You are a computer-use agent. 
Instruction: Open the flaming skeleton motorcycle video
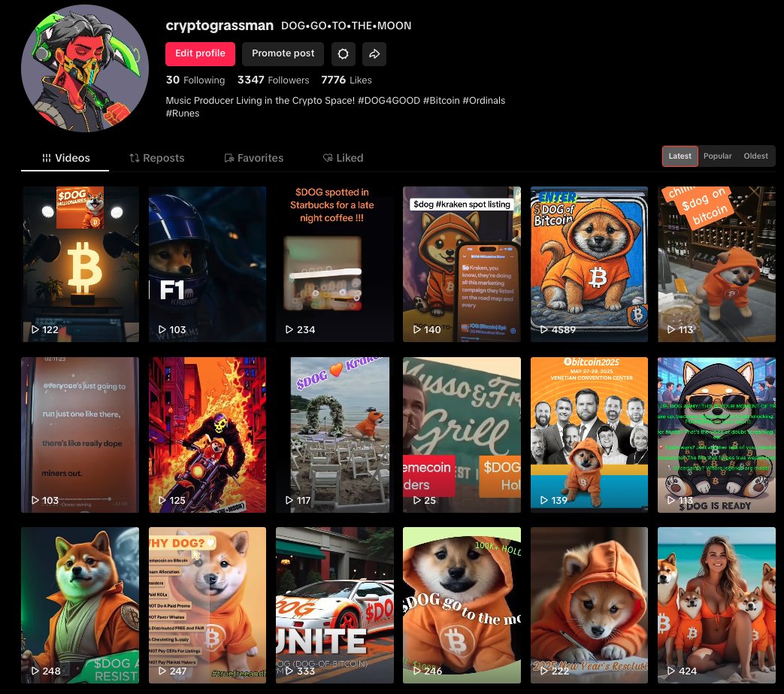(x=207, y=435)
